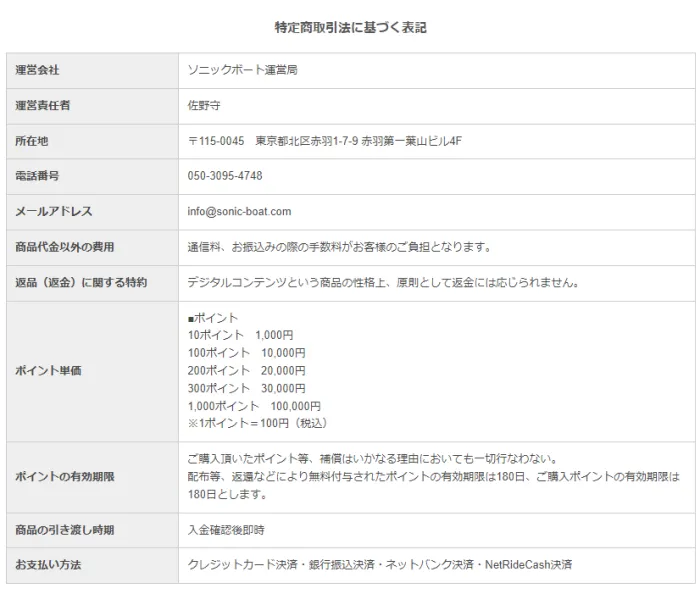Click the address starting with 〒115-0045

pos(324,141)
